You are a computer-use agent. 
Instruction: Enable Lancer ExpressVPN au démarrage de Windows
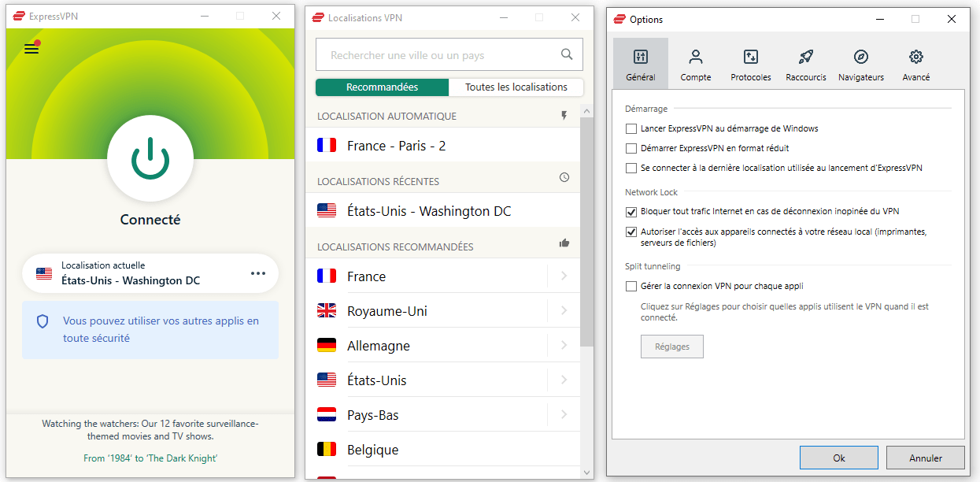tap(631, 128)
